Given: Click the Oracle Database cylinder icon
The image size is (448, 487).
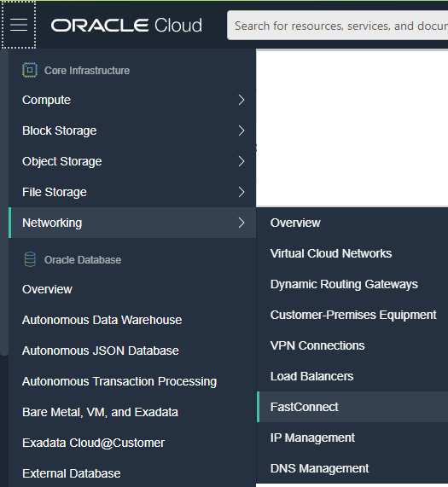Looking at the screenshot, I should (x=30, y=259).
